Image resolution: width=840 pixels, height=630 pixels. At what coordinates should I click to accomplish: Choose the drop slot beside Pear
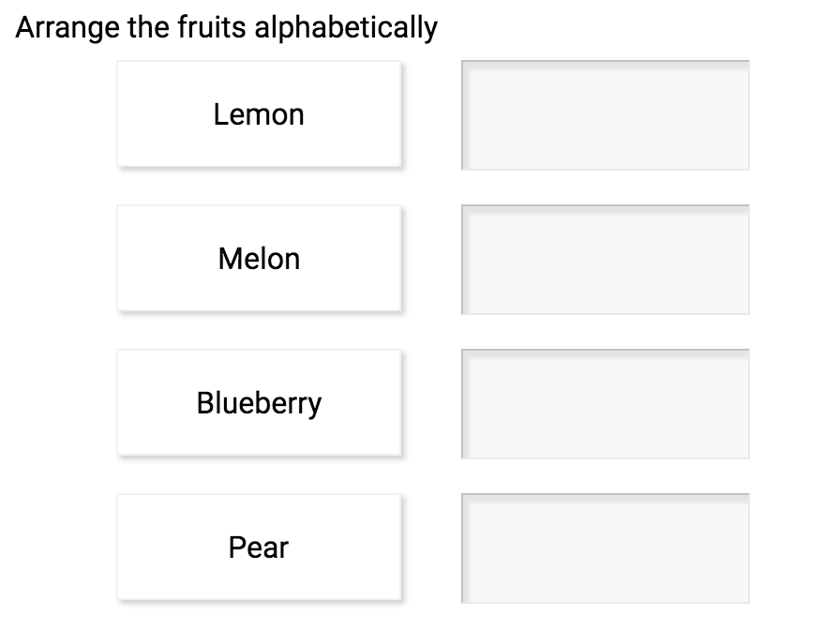coord(605,547)
